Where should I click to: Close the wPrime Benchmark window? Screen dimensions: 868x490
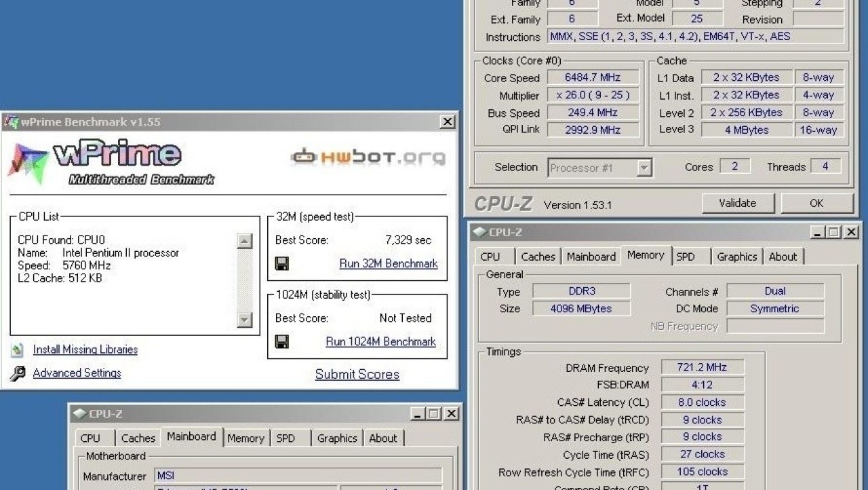[x=448, y=122]
